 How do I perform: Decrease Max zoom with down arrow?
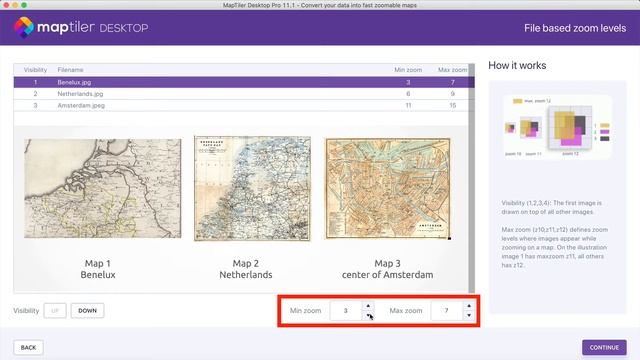(x=469, y=316)
